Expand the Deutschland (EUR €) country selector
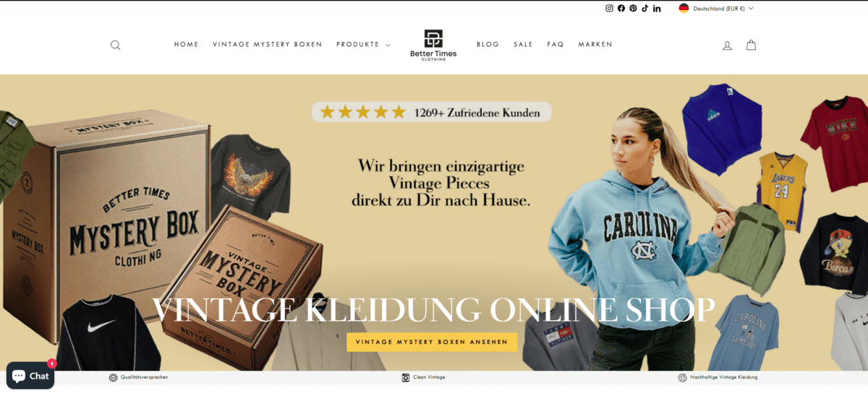Viewport: 868px width, 396px height. (716, 9)
